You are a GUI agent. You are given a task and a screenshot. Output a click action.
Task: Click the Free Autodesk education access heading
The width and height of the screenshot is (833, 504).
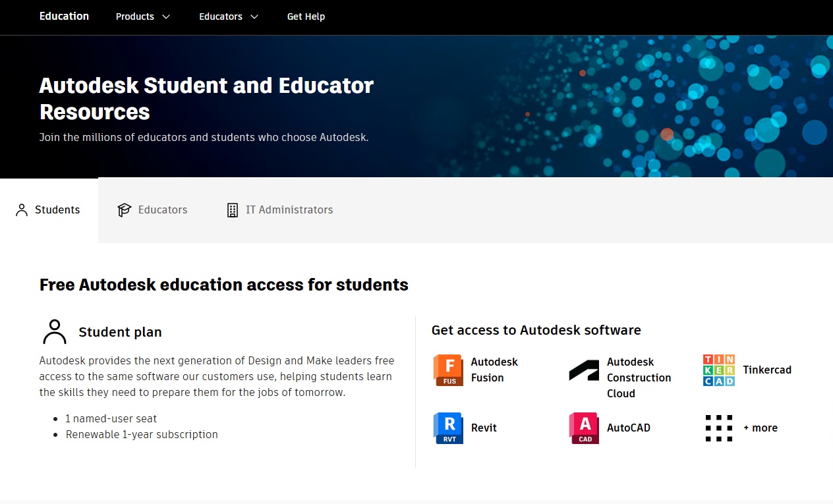click(224, 285)
